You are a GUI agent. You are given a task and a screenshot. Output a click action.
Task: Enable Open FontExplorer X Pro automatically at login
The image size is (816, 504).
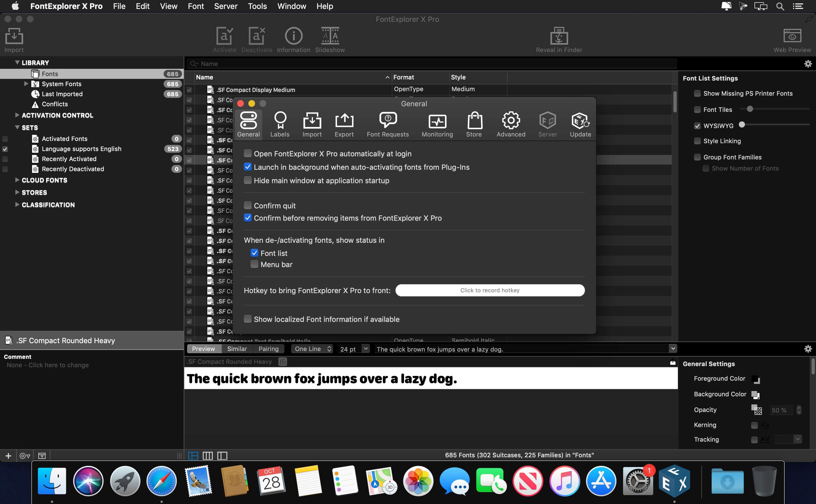pos(247,153)
